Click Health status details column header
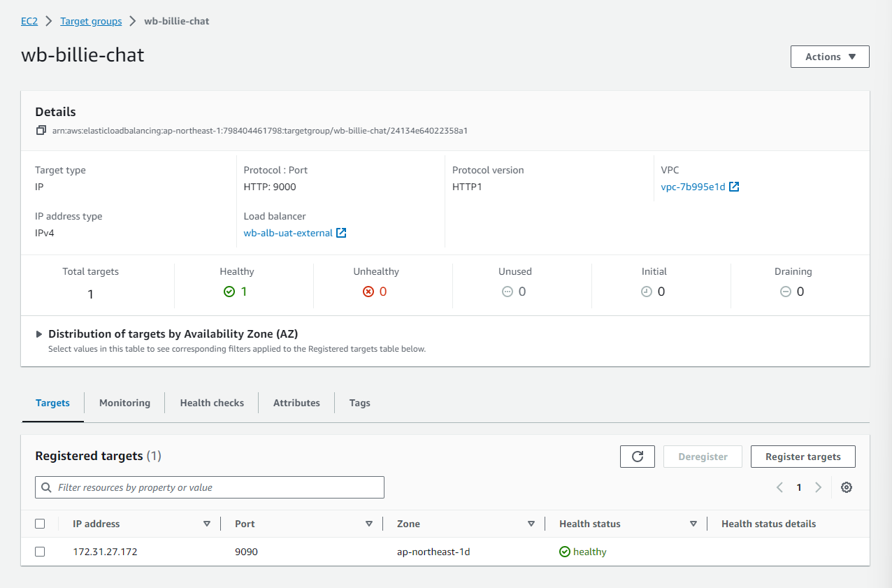This screenshot has width=892, height=588. 768,524
